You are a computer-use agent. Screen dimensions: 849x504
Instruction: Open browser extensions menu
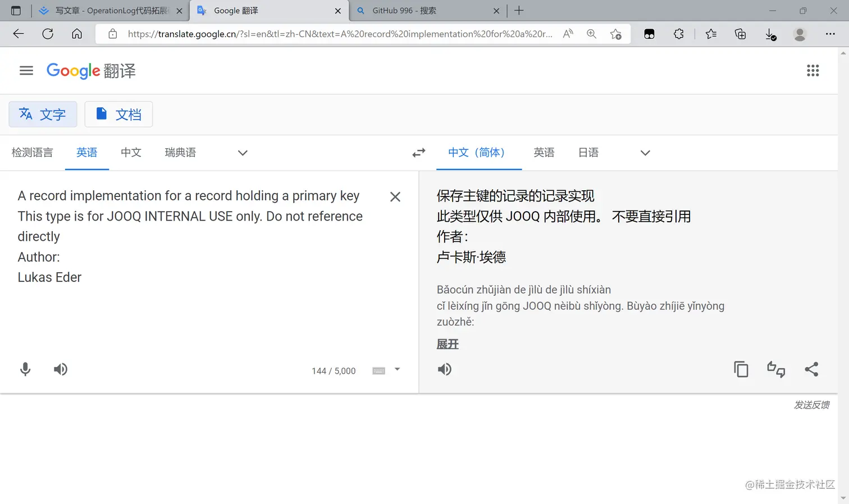click(679, 34)
